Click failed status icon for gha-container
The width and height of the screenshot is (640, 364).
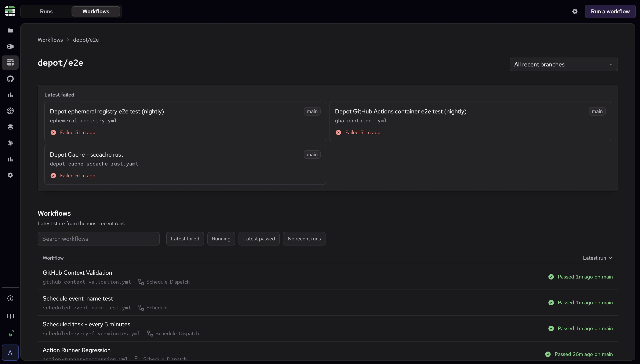click(338, 132)
